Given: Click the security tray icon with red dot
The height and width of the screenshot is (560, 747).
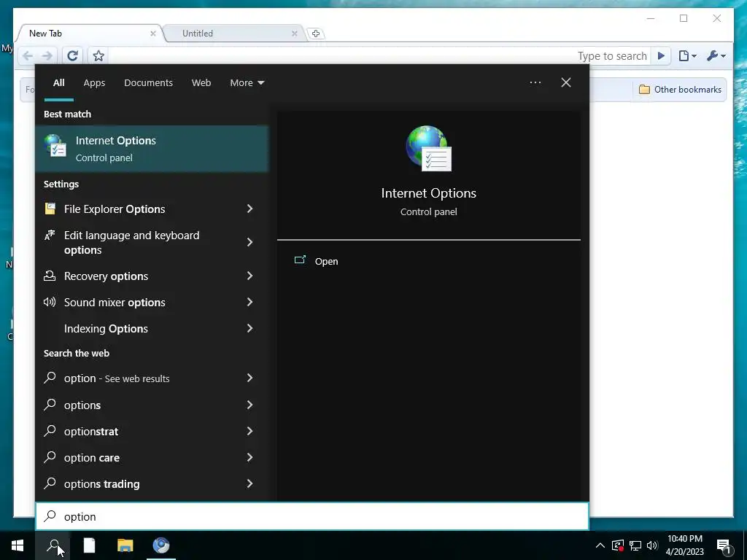Looking at the screenshot, I should pyautogui.click(x=617, y=545).
